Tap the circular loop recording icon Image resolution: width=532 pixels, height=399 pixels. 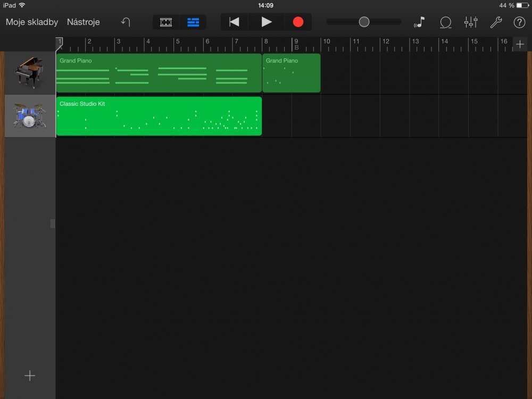(446, 22)
